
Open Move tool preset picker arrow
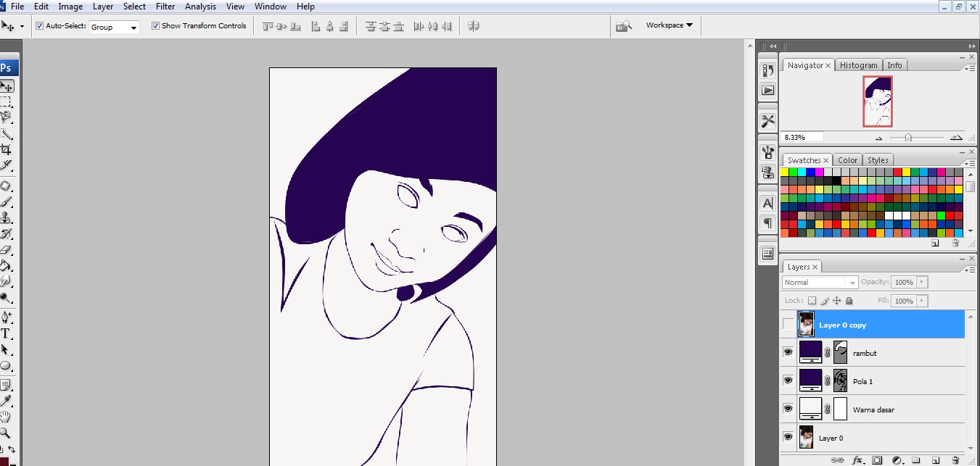click(22, 26)
